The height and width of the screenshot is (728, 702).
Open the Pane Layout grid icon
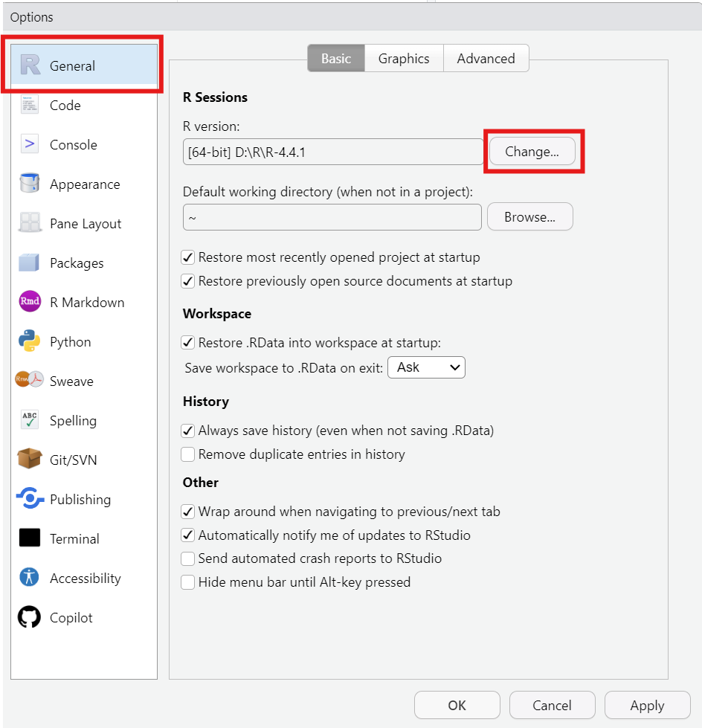(x=30, y=222)
